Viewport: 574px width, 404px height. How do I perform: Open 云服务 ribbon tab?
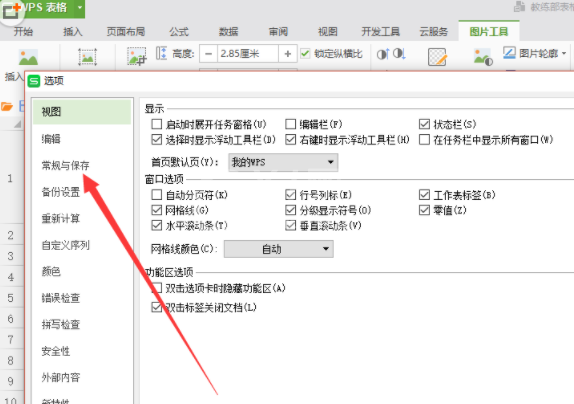tap(433, 32)
